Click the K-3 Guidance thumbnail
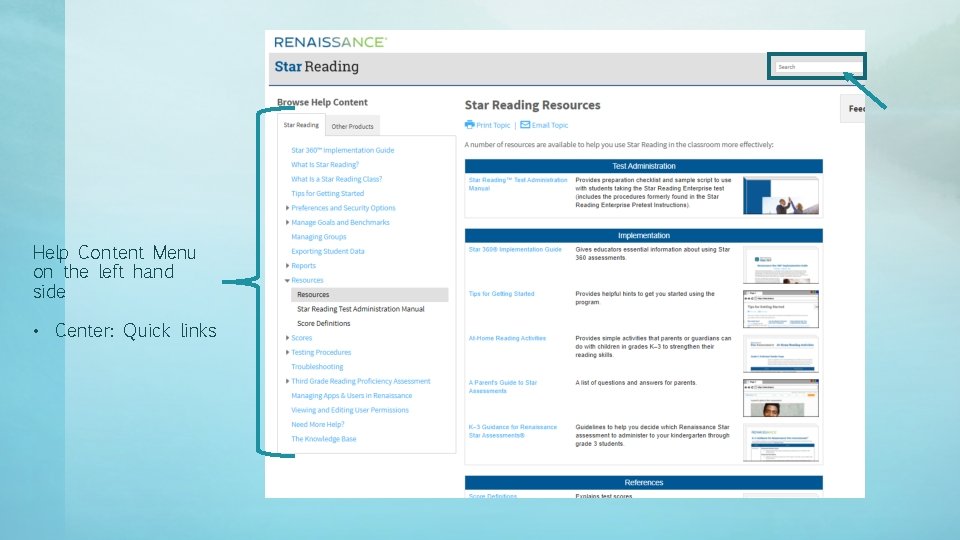 tap(781, 443)
